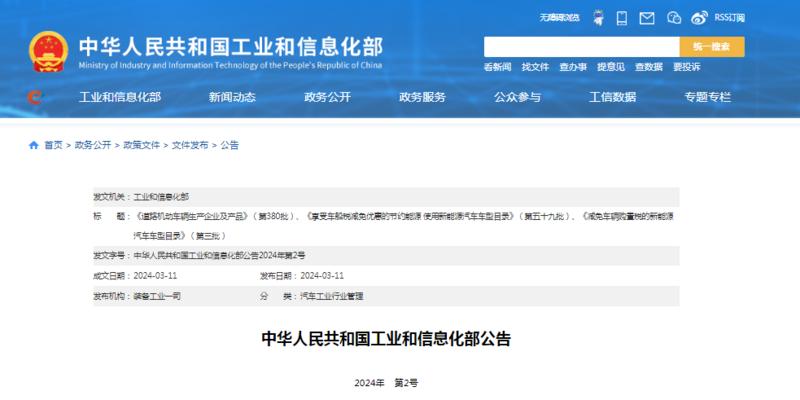Click the email envelope icon
The width and height of the screenshot is (800, 400).
[647, 18]
